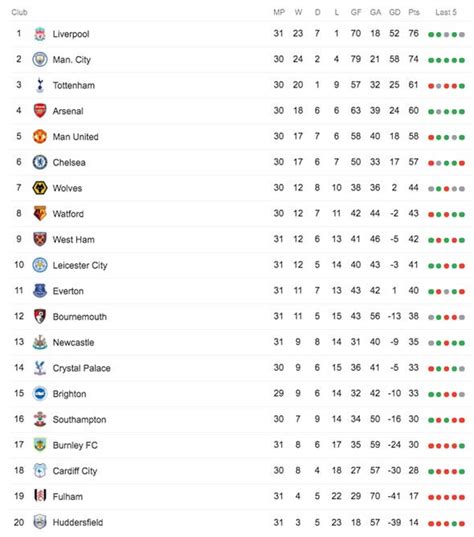Open the Man United crest icon
The width and height of the screenshot is (474, 537).
(x=40, y=136)
